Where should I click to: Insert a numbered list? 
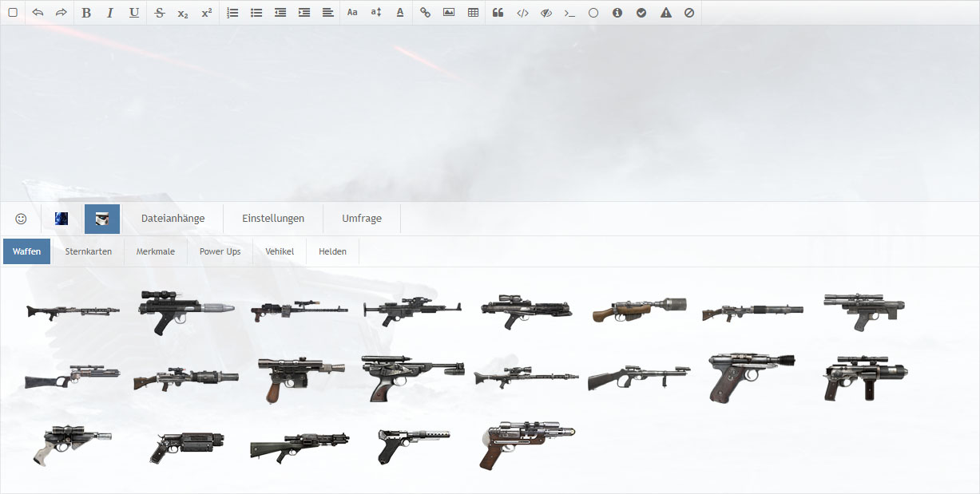(x=232, y=13)
